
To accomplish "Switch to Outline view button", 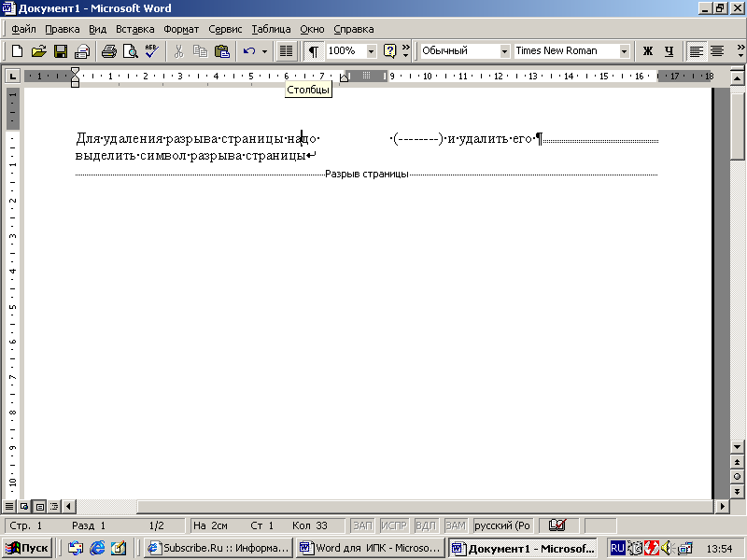I will (x=54, y=506).
